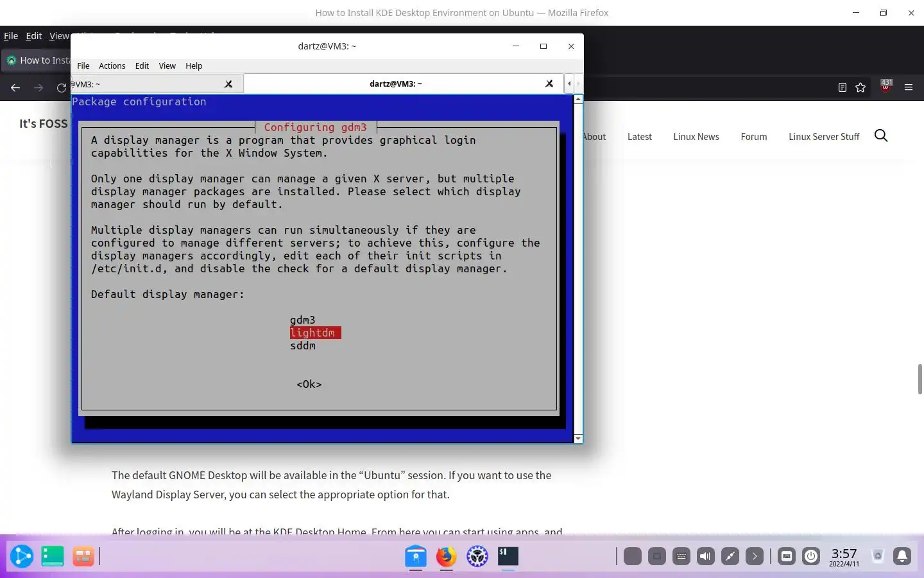
Task: Open the terminal File menu
Action: [83, 66]
